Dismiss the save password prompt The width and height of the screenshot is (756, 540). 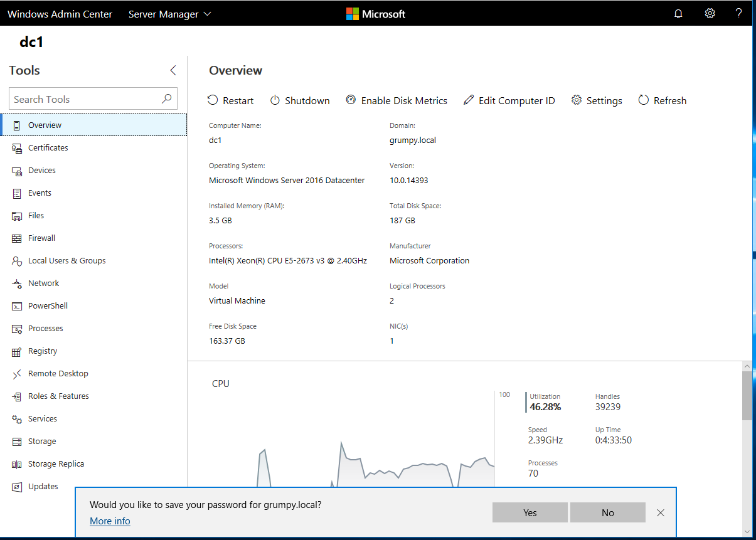(x=661, y=512)
